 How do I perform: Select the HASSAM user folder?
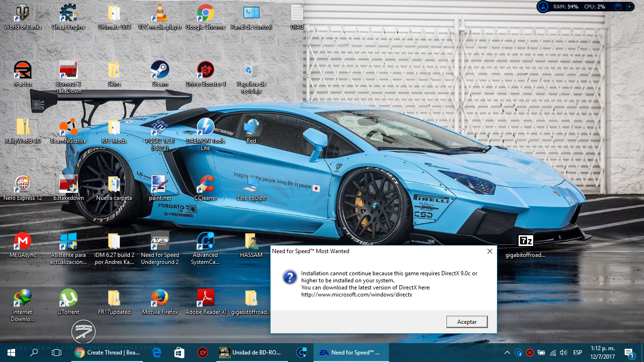point(251,245)
